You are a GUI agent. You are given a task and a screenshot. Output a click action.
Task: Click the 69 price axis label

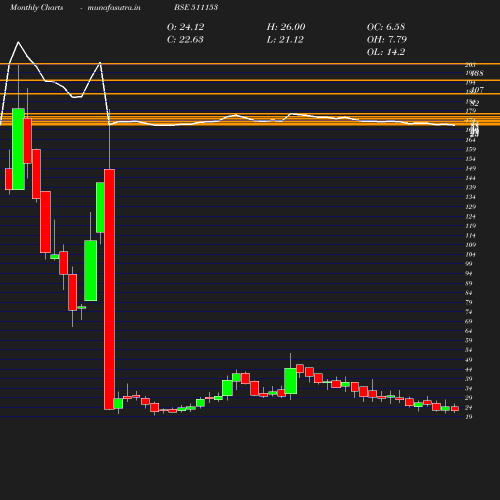pos(469,322)
